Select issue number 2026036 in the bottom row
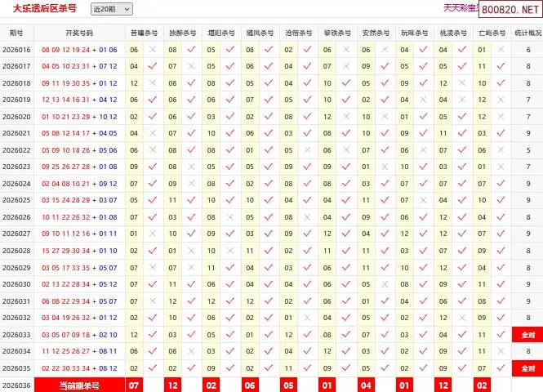The height and width of the screenshot is (392, 543). [x=16, y=385]
